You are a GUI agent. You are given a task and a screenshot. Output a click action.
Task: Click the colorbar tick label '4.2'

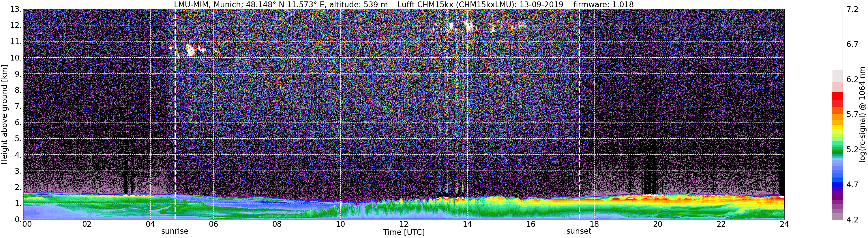pyautogui.click(x=852, y=220)
